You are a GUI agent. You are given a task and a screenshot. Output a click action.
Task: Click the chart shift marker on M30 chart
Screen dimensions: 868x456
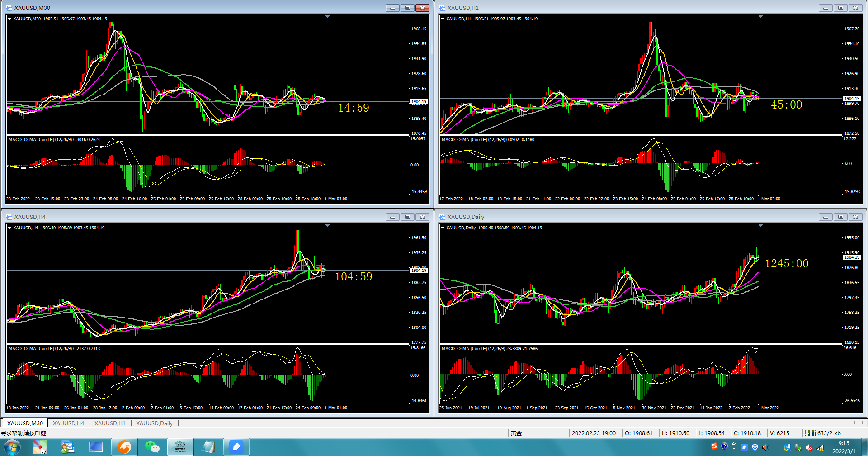[327, 17]
